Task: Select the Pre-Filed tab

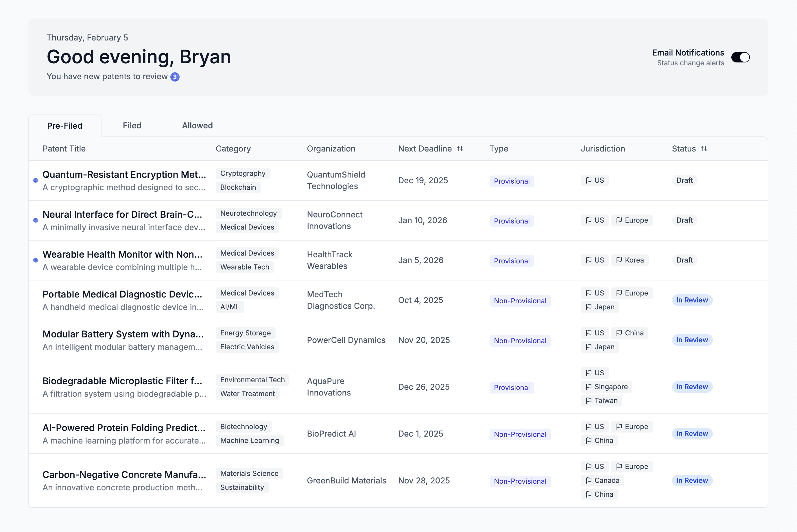Action: click(64, 126)
